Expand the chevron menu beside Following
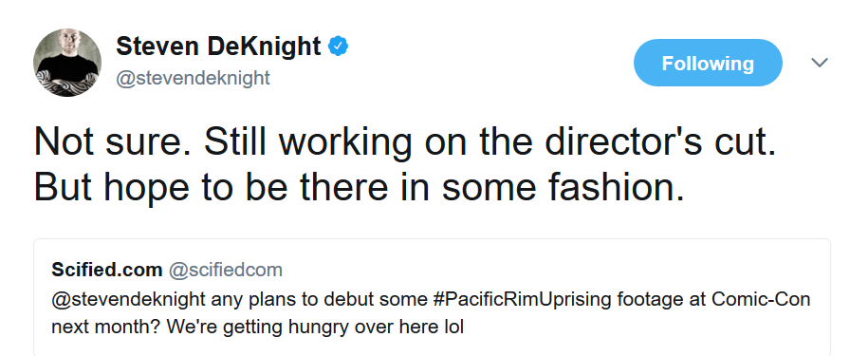 pyautogui.click(x=820, y=63)
